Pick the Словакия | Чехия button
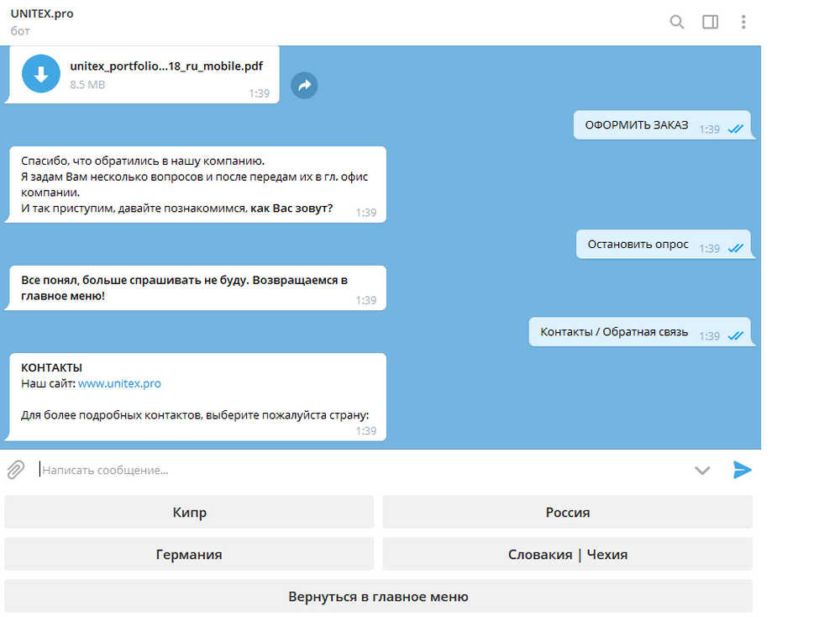This screenshot has height=617, width=840. pyautogui.click(x=567, y=555)
